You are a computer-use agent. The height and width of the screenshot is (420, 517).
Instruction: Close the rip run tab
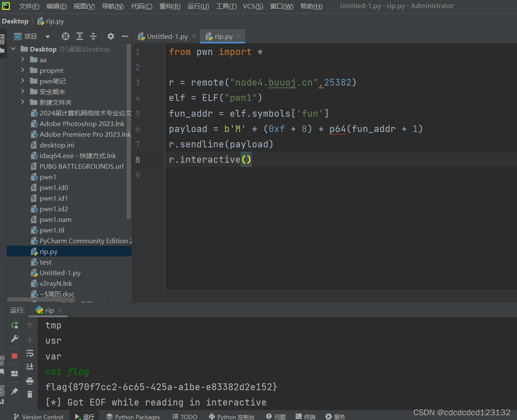click(60, 311)
